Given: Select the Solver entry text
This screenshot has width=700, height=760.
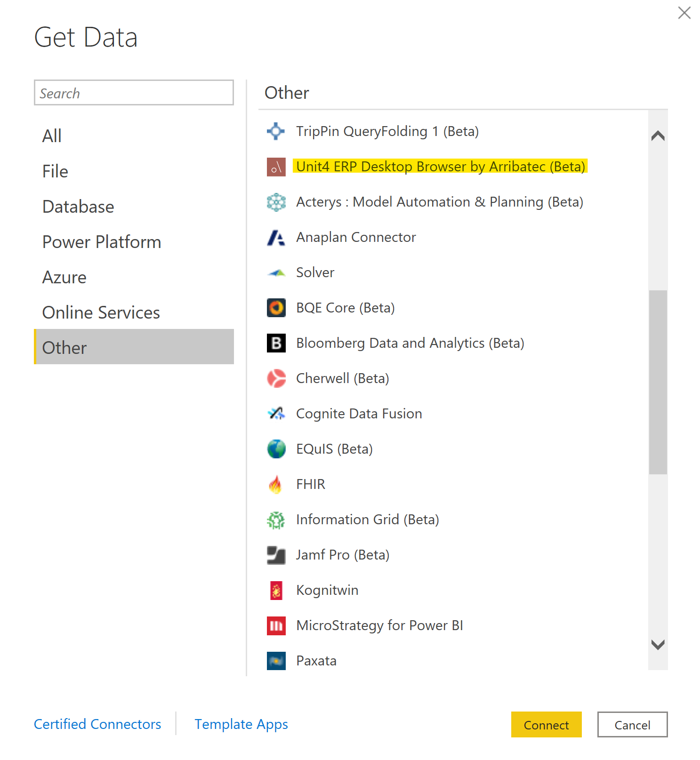Looking at the screenshot, I should pyautogui.click(x=315, y=272).
